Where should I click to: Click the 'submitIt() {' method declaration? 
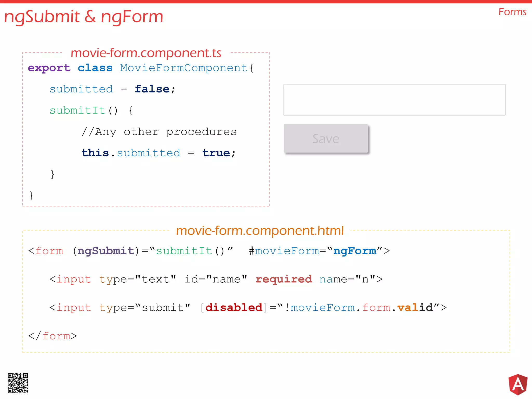pyautogui.click(x=91, y=111)
